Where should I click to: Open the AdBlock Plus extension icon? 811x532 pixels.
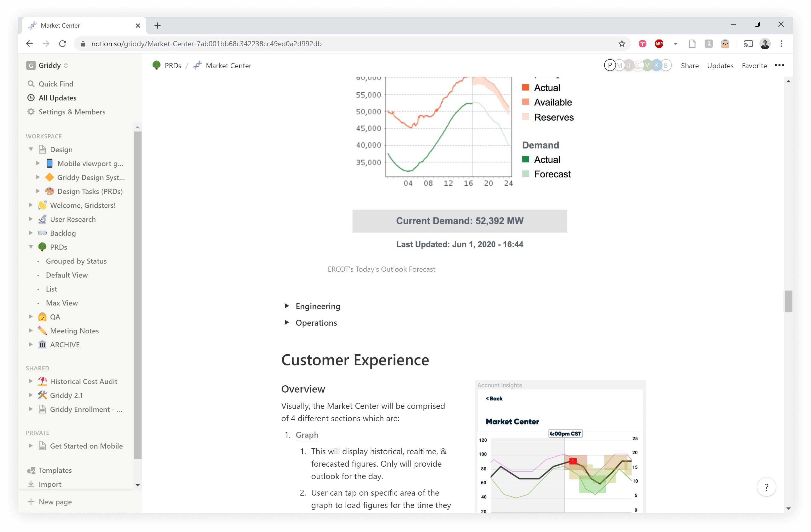(x=659, y=44)
